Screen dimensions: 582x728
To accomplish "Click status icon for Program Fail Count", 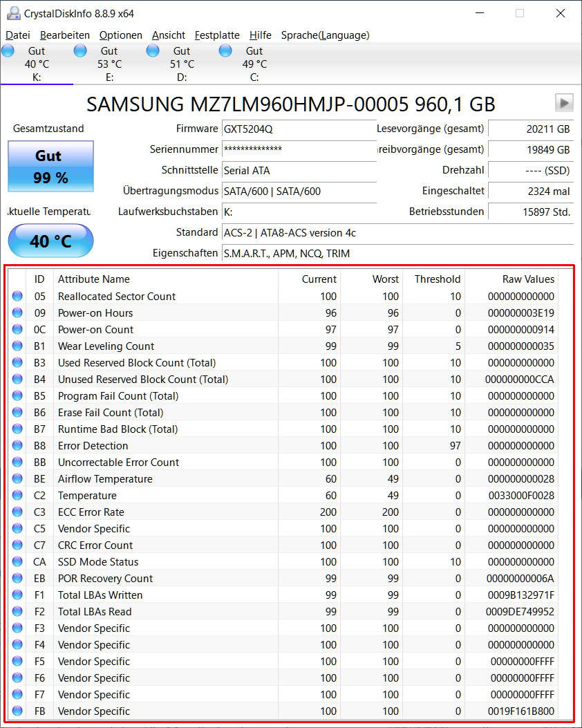I will pyautogui.click(x=17, y=395).
